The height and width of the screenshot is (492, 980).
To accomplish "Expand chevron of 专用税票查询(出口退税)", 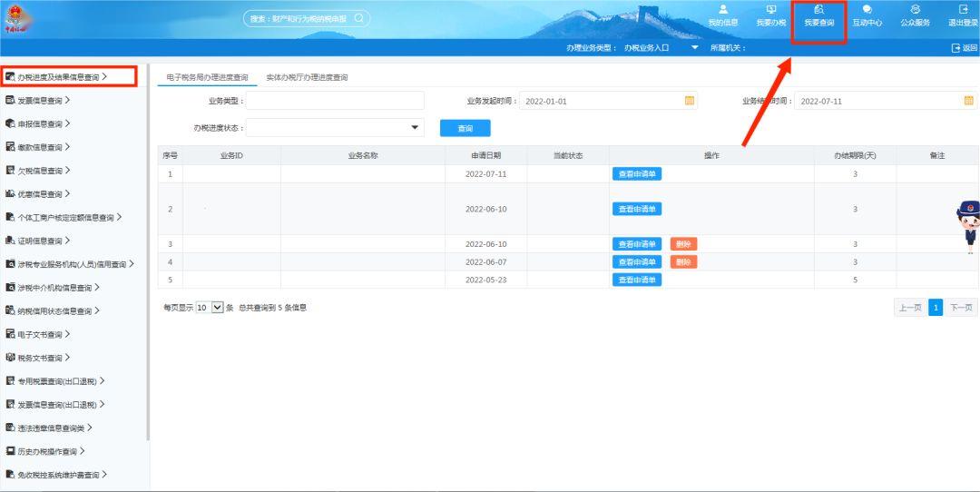I will pos(102,380).
